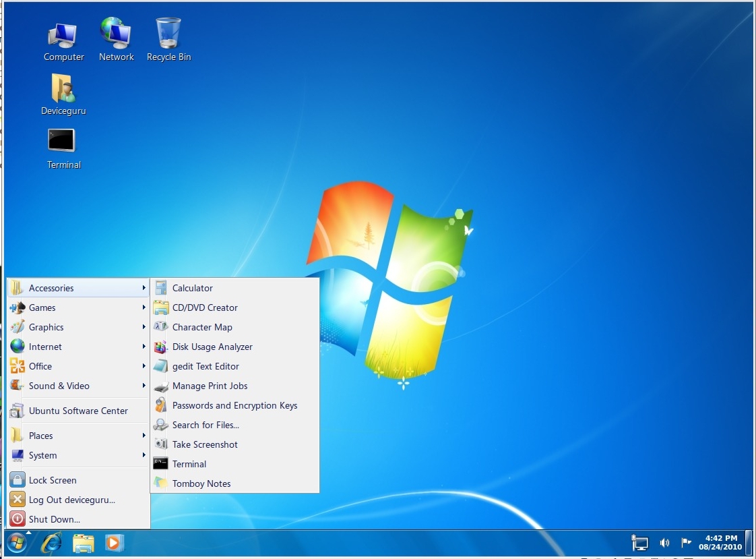
Task: Open System menu entry
Action: (78, 455)
